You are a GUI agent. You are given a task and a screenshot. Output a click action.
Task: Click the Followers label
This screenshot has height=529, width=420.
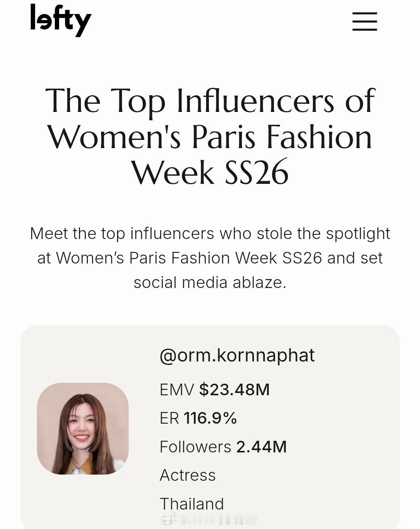(195, 447)
